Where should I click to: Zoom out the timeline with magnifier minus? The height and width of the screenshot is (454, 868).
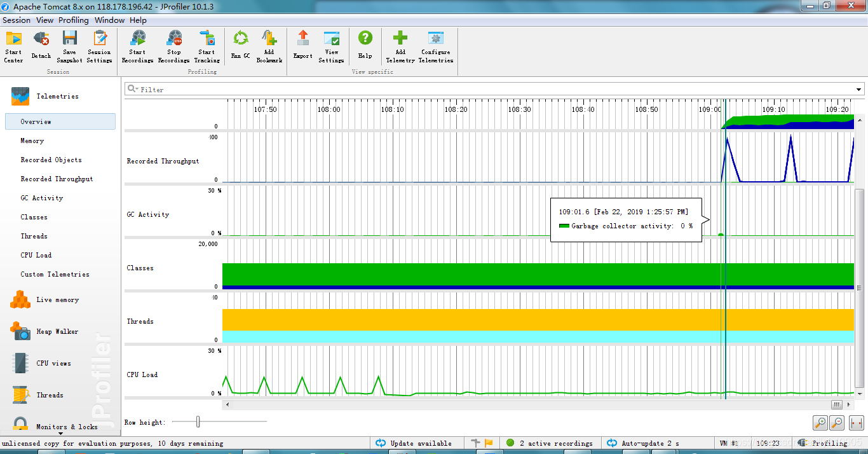[837, 423]
